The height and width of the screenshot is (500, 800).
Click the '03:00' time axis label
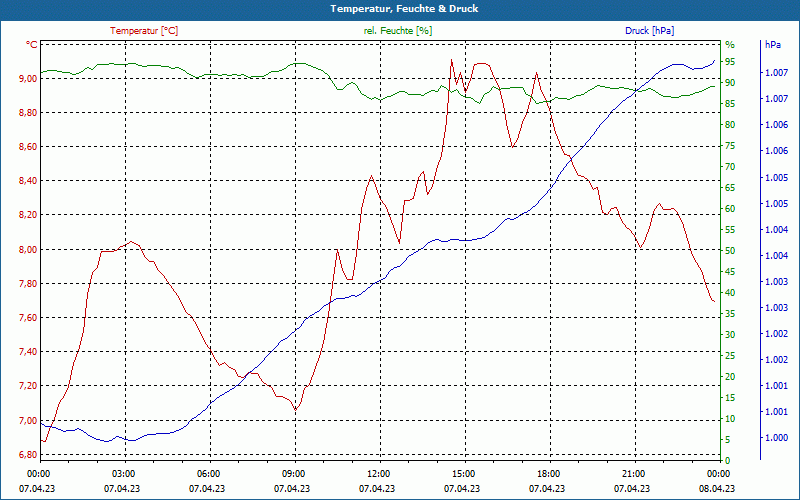point(122,473)
